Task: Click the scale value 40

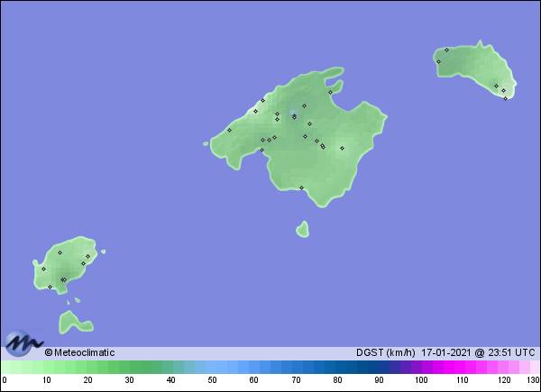Action: coord(170,380)
